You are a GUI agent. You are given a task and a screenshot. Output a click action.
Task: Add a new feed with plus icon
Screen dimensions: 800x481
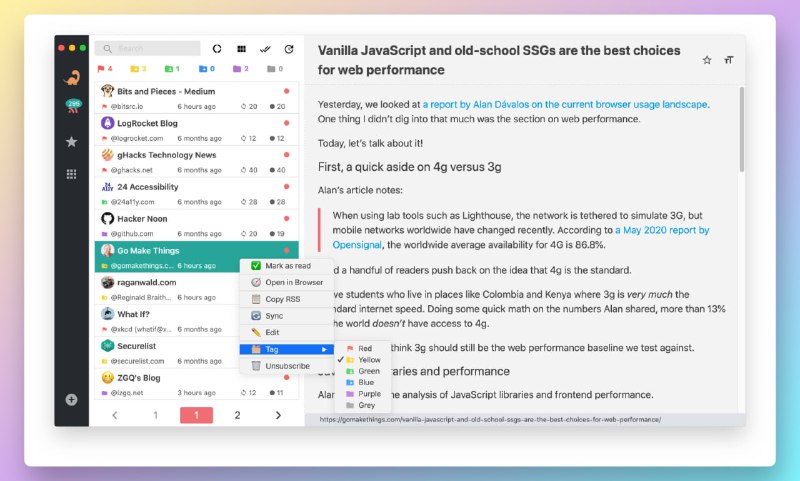(72, 399)
